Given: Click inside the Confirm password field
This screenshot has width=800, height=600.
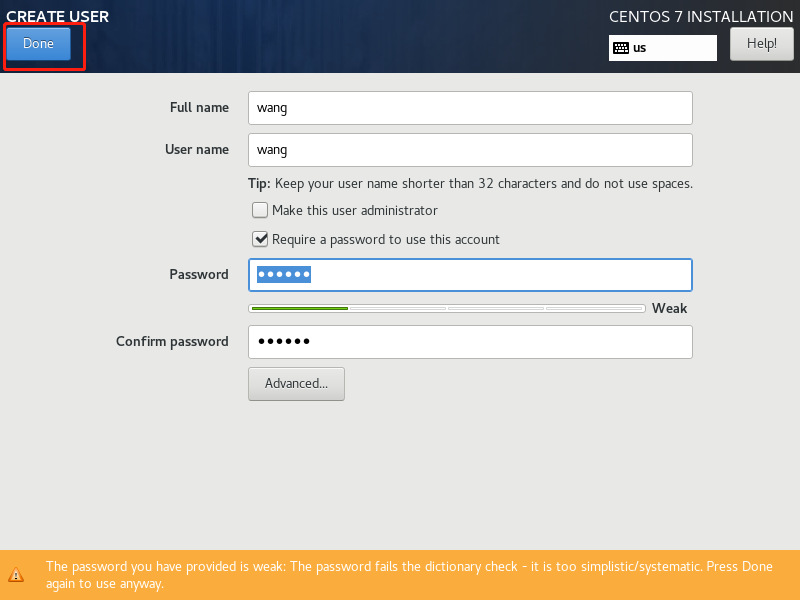Looking at the screenshot, I should [x=470, y=342].
